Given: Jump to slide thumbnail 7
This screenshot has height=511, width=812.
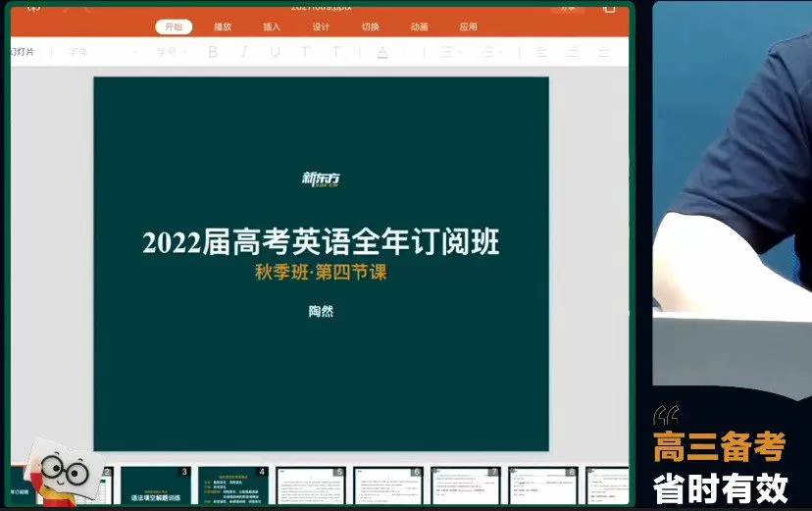Looking at the screenshot, I should pyautogui.click(x=466, y=485).
